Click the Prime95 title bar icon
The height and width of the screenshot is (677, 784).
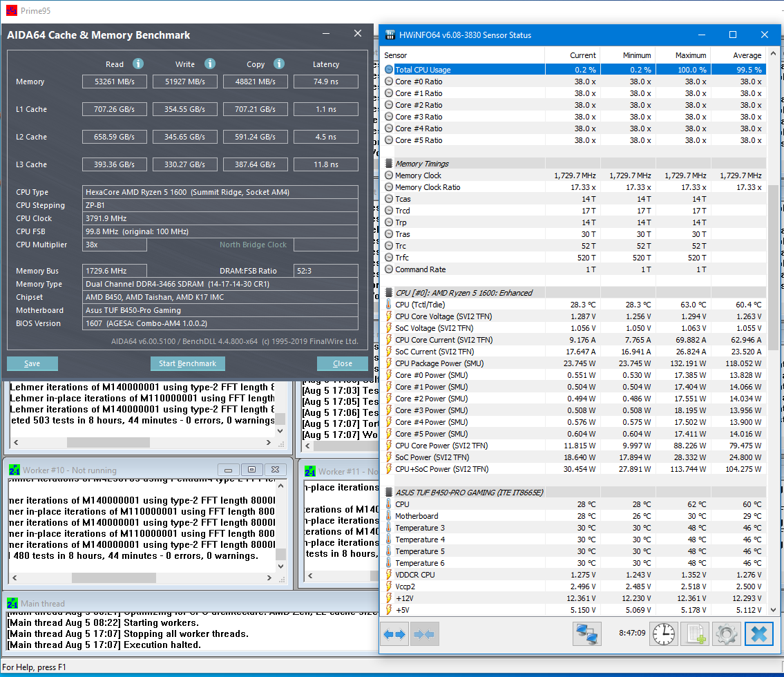click(x=11, y=10)
